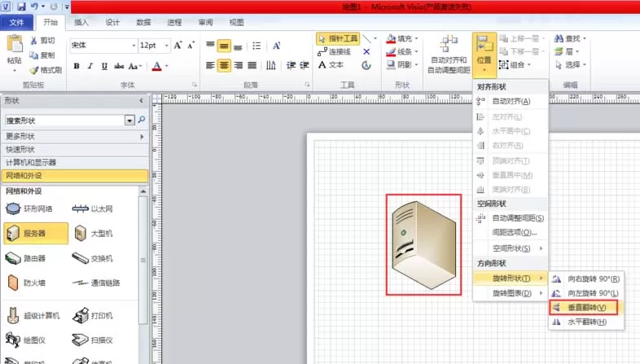Image resolution: width=640 pixels, height=364 pixels.
Task: Click the Undo arrow icon
Action: pyautogui.click(x=35, y=7)
